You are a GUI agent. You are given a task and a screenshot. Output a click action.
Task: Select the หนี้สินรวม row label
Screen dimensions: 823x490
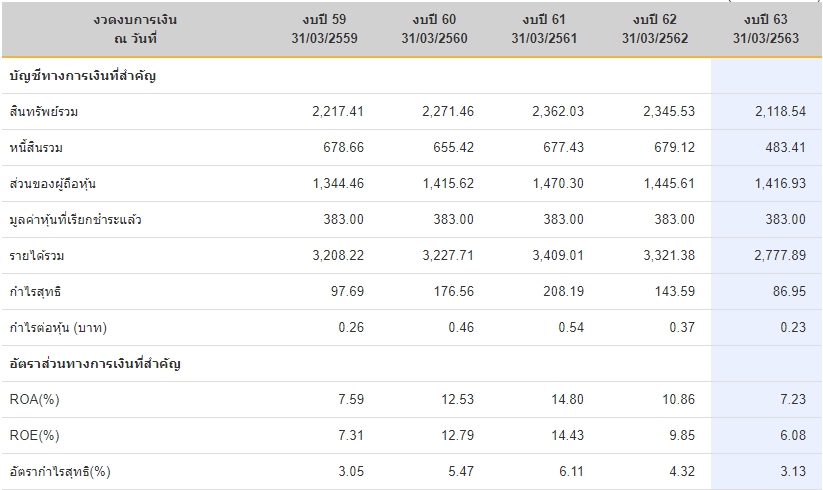[x=37, y=148]
